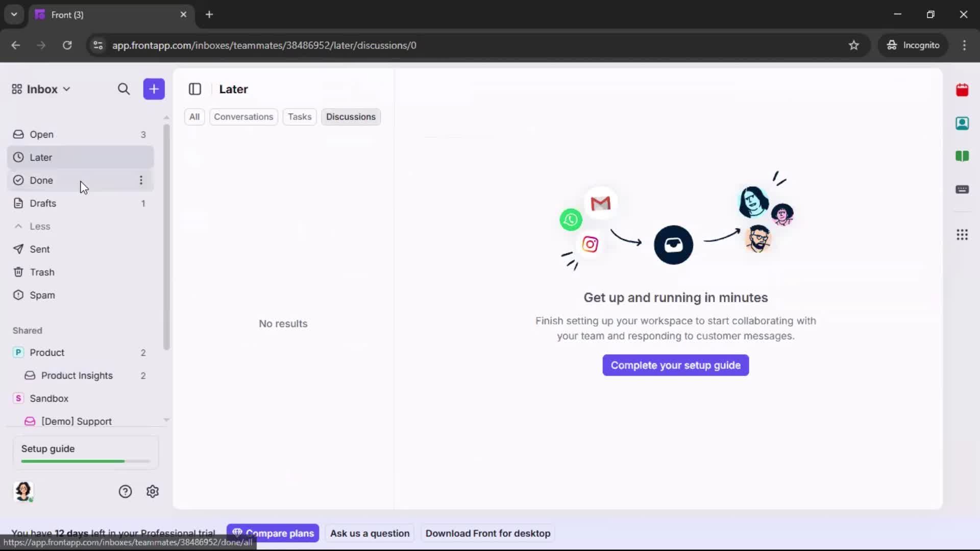Open inbox search
The width and height of the screenshot is (980, 551).
124,89
